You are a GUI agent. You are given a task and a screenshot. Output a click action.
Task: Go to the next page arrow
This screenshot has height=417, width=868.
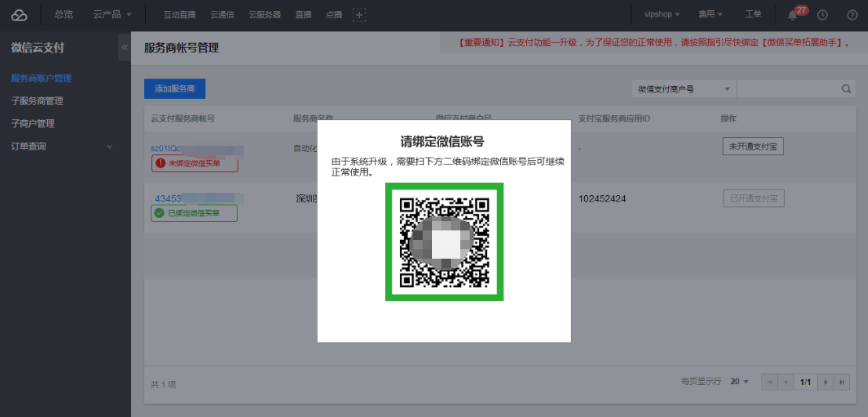826,382
